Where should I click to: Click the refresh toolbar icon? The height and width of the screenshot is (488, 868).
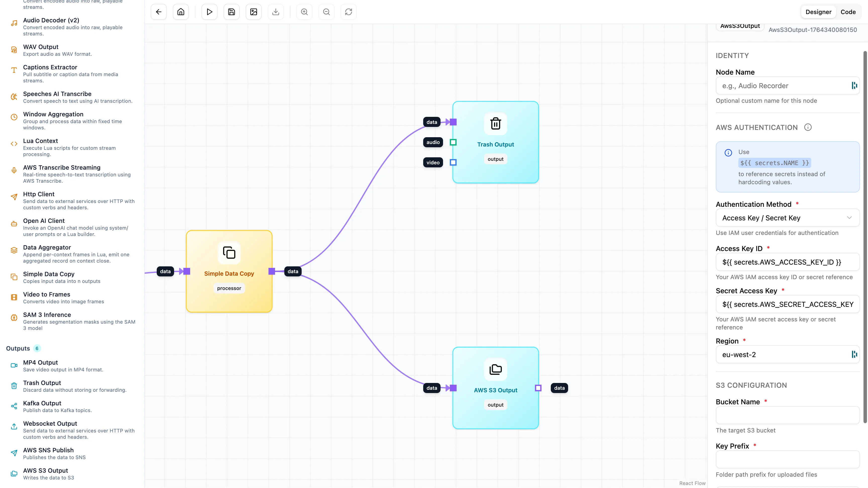[348, 12]
